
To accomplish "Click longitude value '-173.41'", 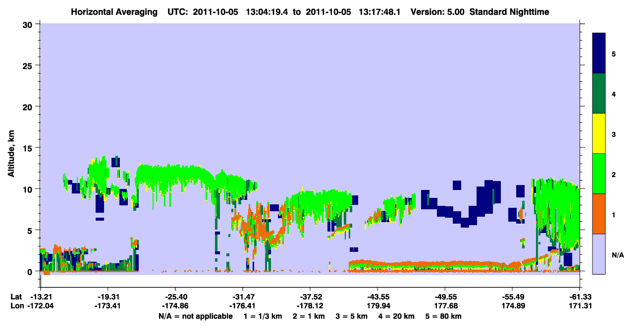I will click(x=108, y=306).
